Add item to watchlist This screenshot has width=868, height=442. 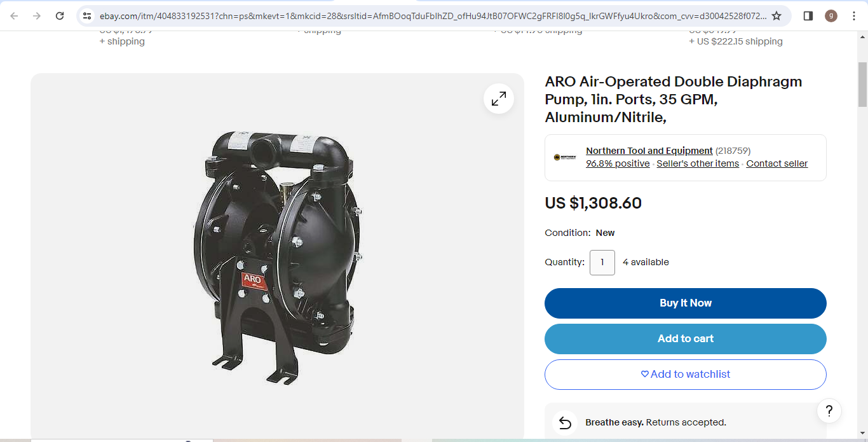686,375
